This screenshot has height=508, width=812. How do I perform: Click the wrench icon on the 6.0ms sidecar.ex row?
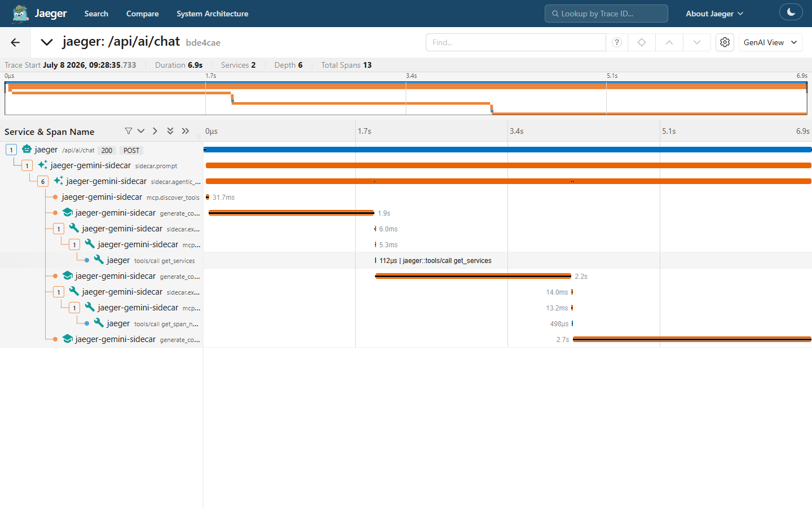(x=74, y=228)
